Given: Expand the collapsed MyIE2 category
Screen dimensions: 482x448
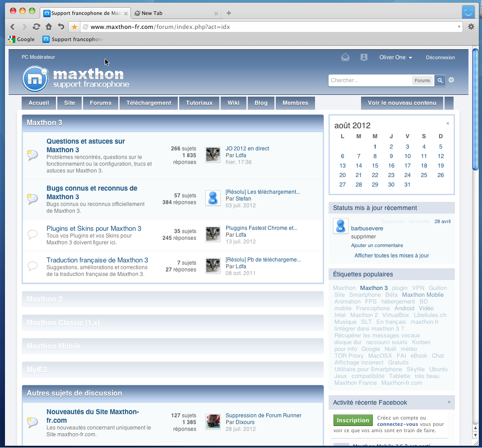Looking at the screenshot, I should [173, 369].
